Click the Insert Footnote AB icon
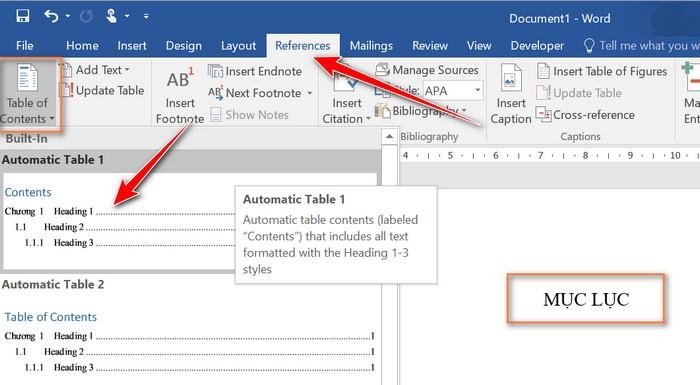The width and height of the screenshot is (700, 385). 180,80
